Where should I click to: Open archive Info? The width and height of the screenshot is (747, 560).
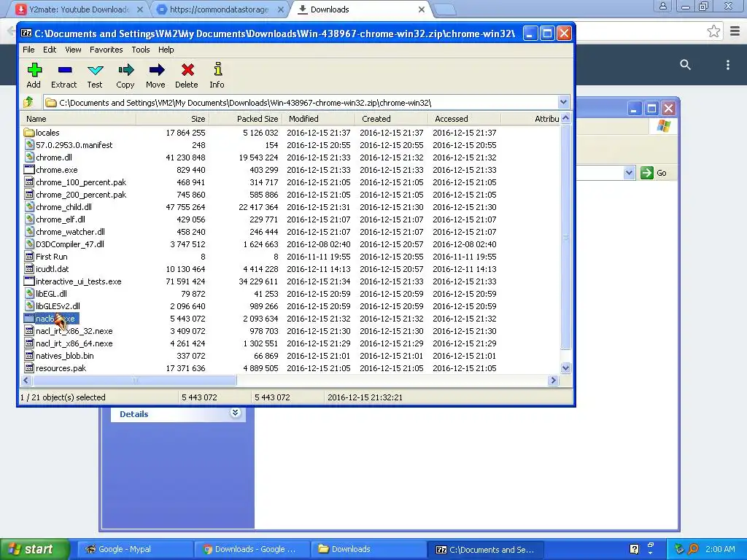click(x=217, y=69)
